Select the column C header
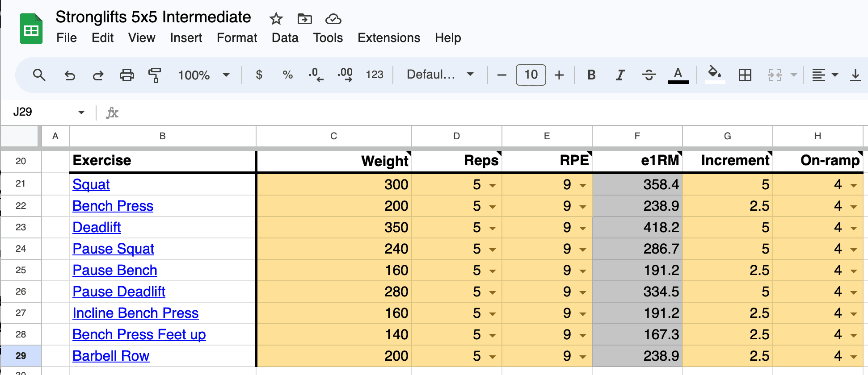Viewport: 868px width, 375px height. tap(333, 136)
